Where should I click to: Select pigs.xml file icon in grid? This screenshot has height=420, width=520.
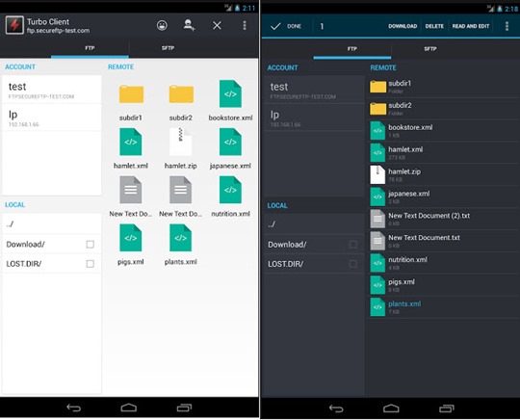[x=131, y=238]
